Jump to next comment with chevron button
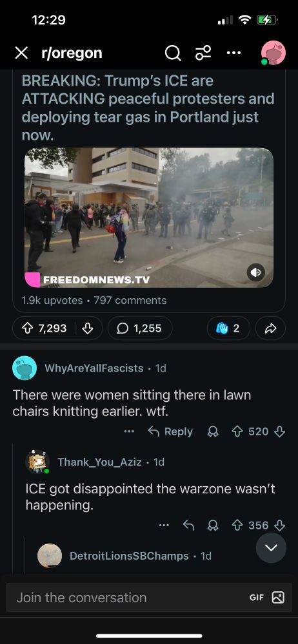The height and width of the screenshot is (644, 298). (x=271, y=548)
